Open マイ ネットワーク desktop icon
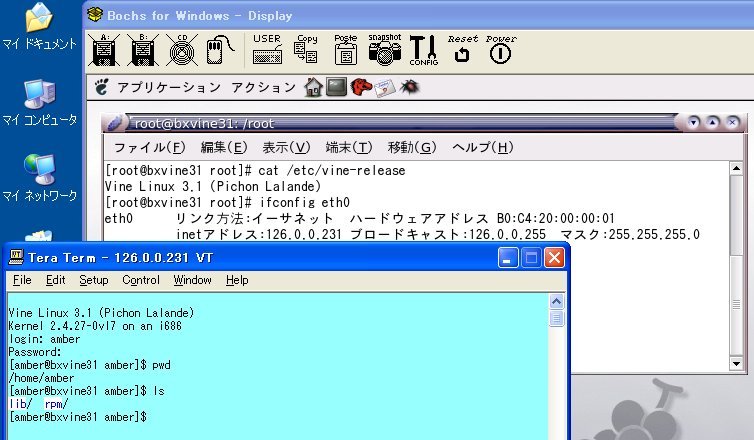This screenshot has width=754, height=440. click(x=39, y=179)
